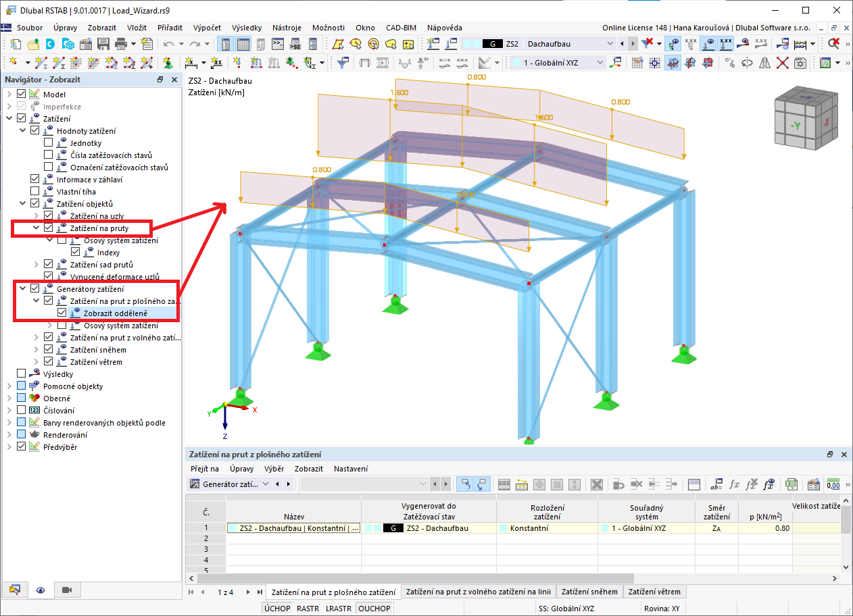Open file with the folder icon
The height and width of the screenshot is (616, 853).
(32, 44)
